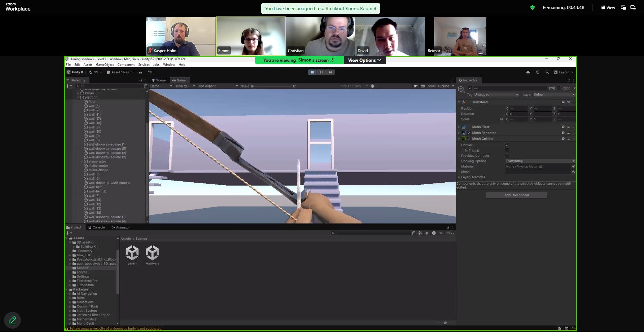Switch to the Scene tab
The height and width of the screenshot is (332, 644).
tap(159, 80)
